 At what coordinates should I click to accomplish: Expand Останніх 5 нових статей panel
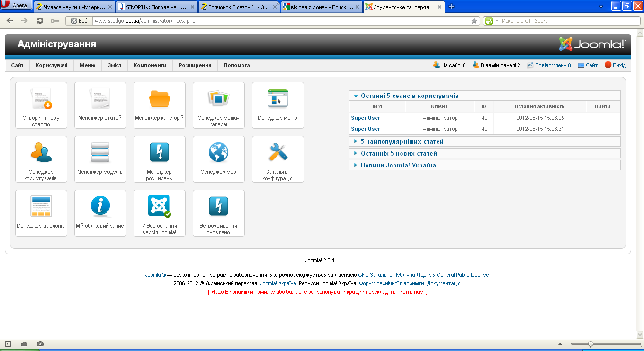tap(484, 153)
